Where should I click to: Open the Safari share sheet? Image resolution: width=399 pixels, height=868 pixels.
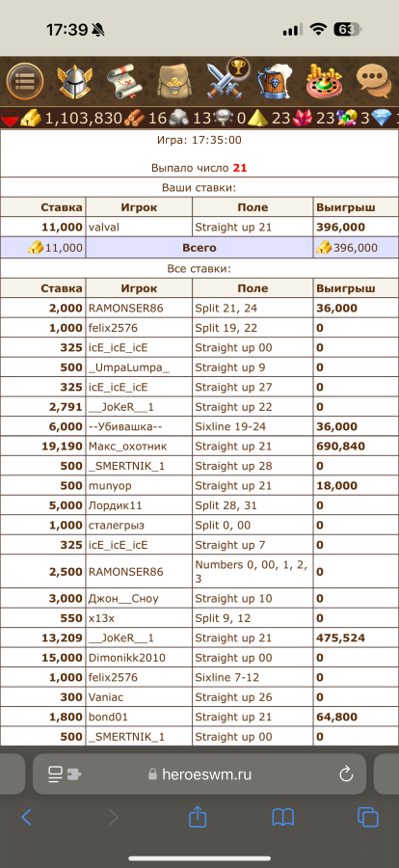[198, 816]
